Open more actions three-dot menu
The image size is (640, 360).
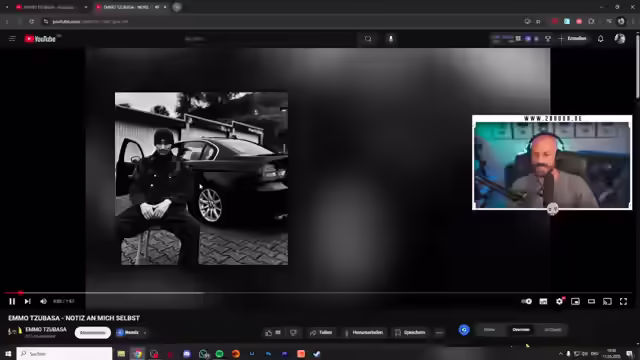[x=439, y=333]
